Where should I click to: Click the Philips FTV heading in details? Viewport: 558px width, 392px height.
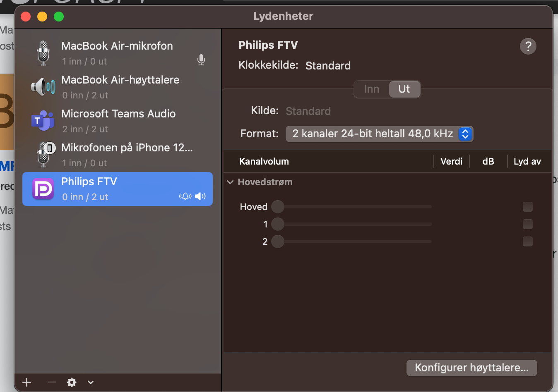268,45
